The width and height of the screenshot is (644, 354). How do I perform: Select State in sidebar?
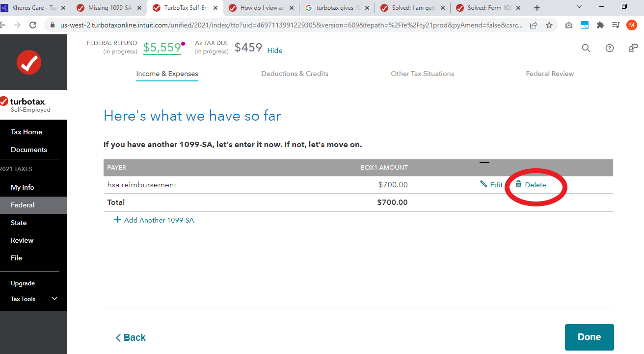pos(19,223)
